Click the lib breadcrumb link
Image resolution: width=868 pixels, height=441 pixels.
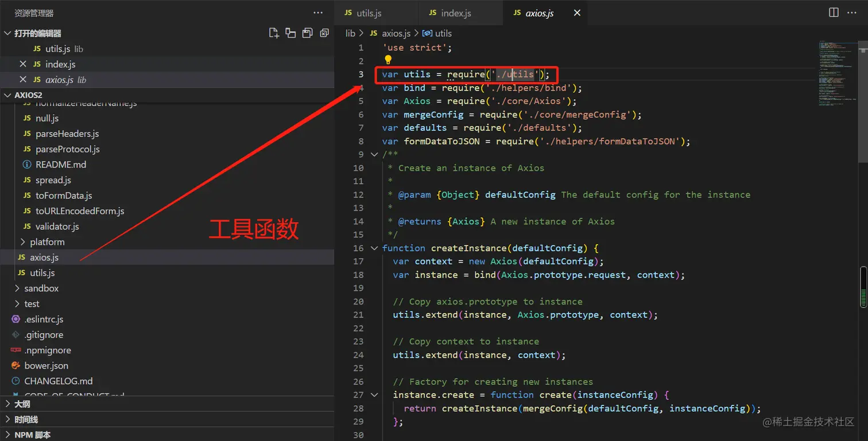(351, 33)
